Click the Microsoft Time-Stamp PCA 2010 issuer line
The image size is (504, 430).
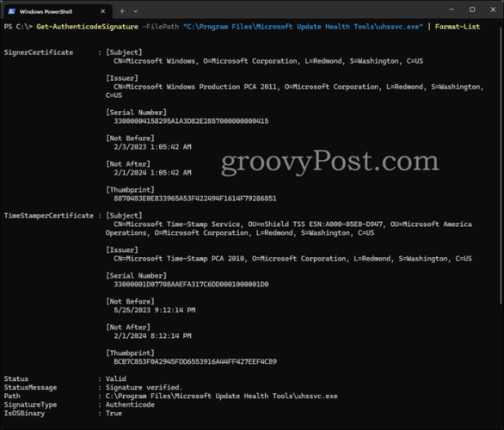tap(292, 259)
